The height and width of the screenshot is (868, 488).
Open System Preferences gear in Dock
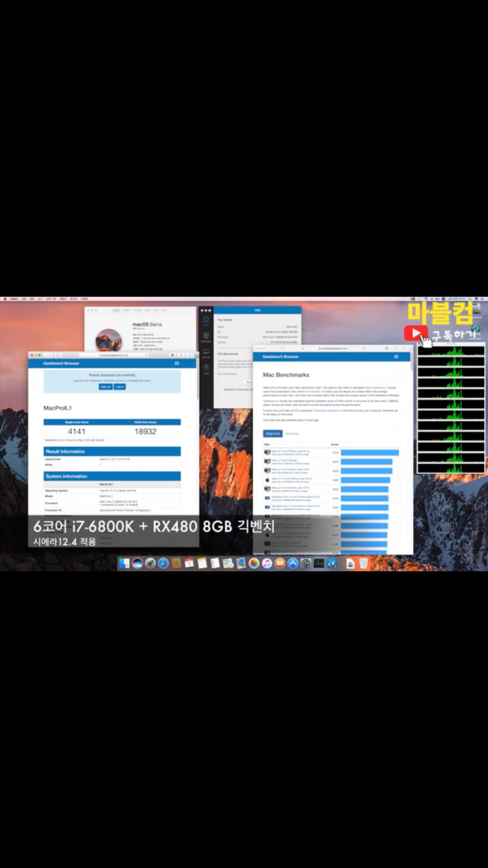click(306, 563)
